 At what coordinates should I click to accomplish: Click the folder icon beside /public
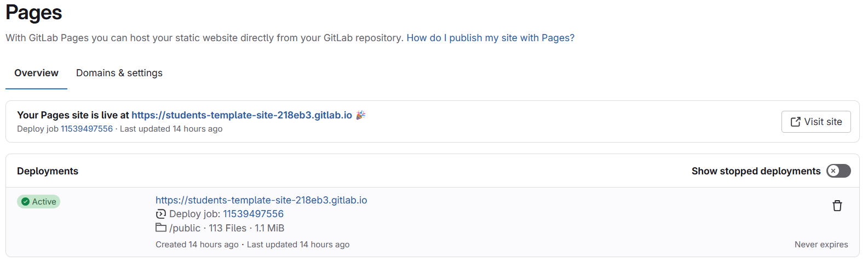click(161, 228)
